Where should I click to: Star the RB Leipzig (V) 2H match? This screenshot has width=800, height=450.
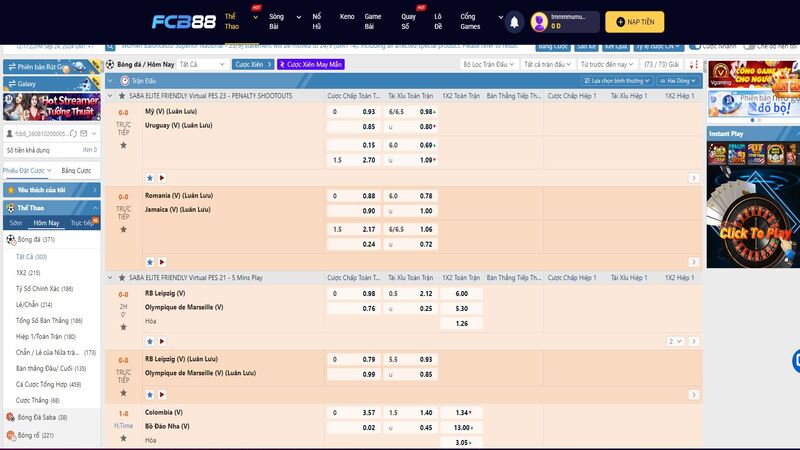[123, 328]
